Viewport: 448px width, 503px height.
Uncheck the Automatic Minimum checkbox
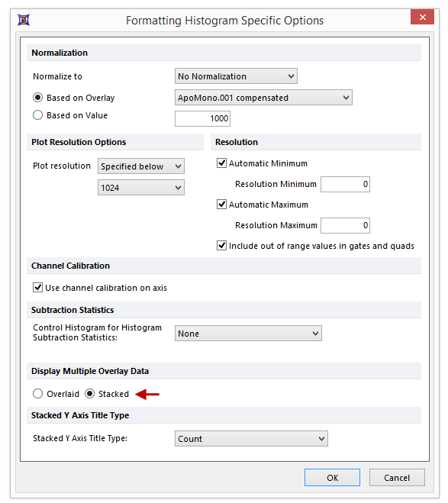point(221,163)
